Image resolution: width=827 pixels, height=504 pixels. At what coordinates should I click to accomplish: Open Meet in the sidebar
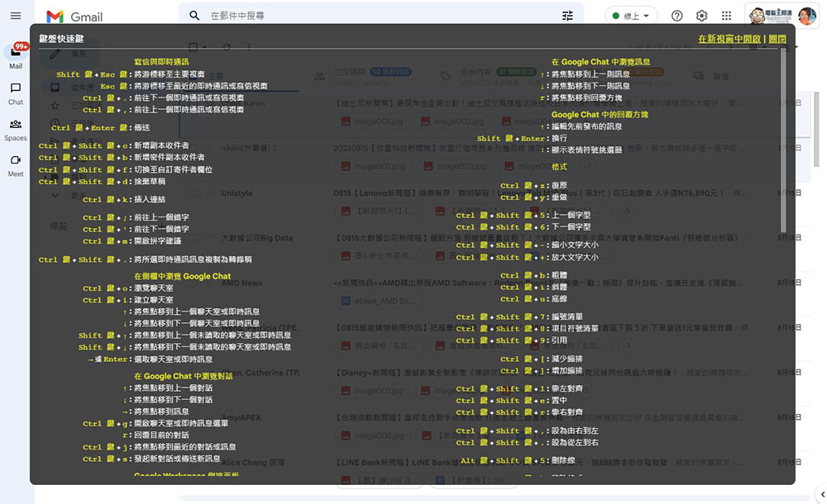[x=16, y=165]
